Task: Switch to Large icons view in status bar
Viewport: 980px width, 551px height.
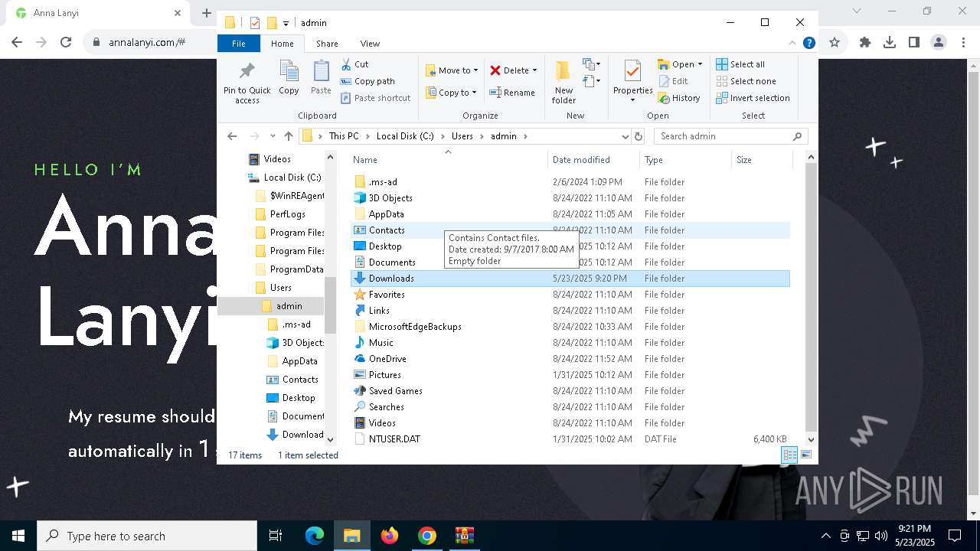Action: coord(805,455)
